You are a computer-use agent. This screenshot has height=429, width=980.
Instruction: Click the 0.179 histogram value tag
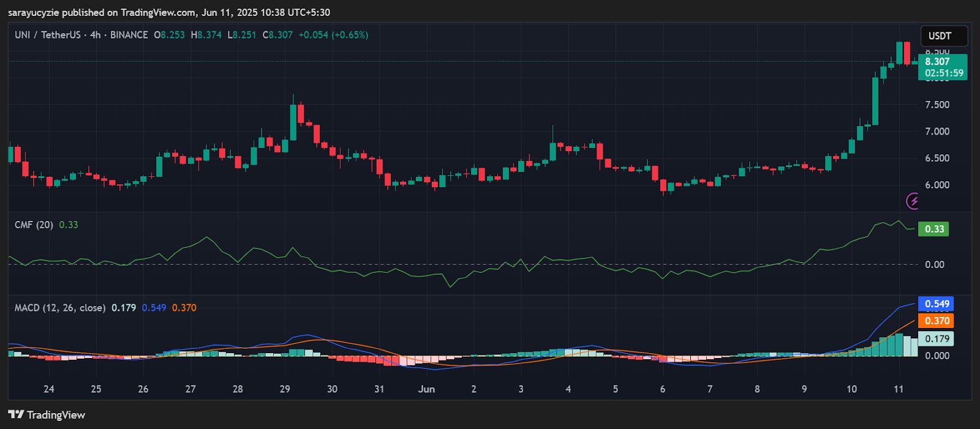tap(937, 338)
